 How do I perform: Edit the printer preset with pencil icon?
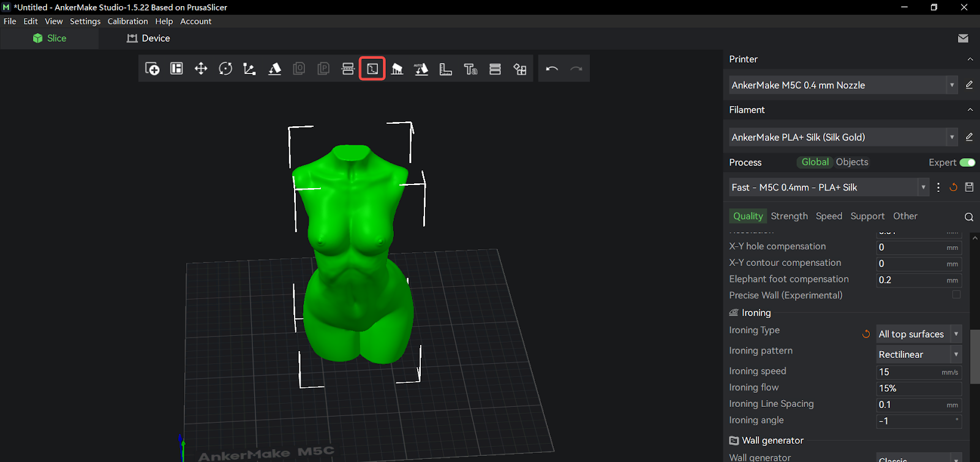click(x=969, y=85)
